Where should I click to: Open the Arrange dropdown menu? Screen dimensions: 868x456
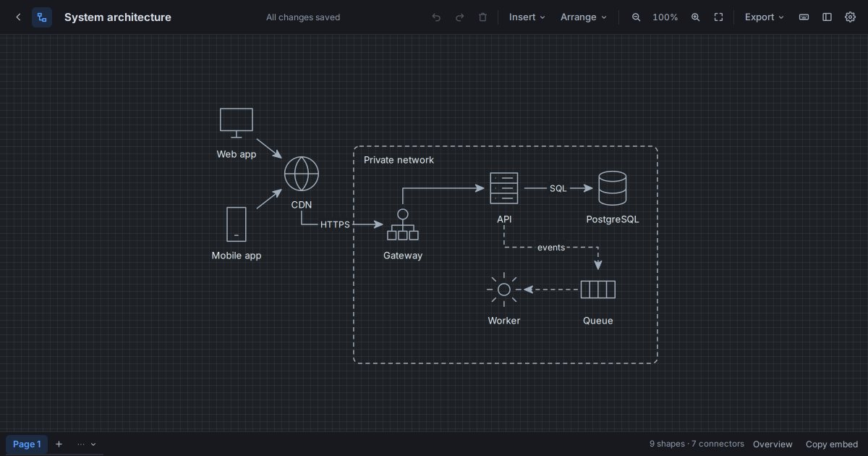point(584,17)
